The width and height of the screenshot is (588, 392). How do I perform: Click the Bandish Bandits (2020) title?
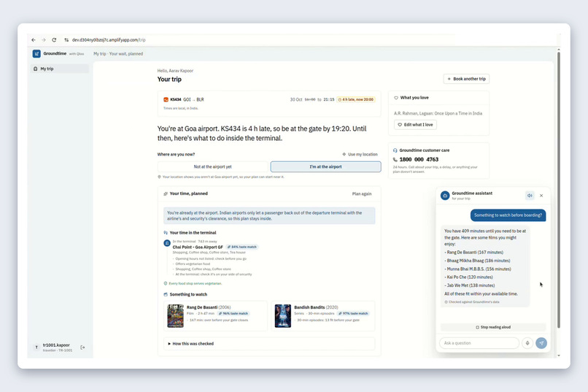tap(316, 307)
